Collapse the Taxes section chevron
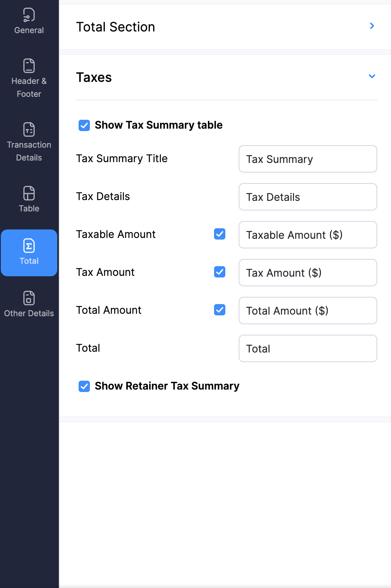This screenshot has height=588, width=391. [372, 76]
